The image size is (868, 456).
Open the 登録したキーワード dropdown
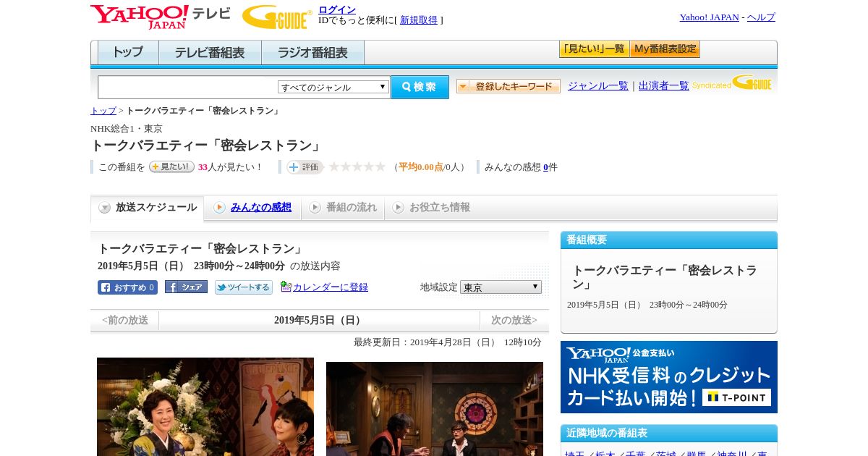coord(509,86)
